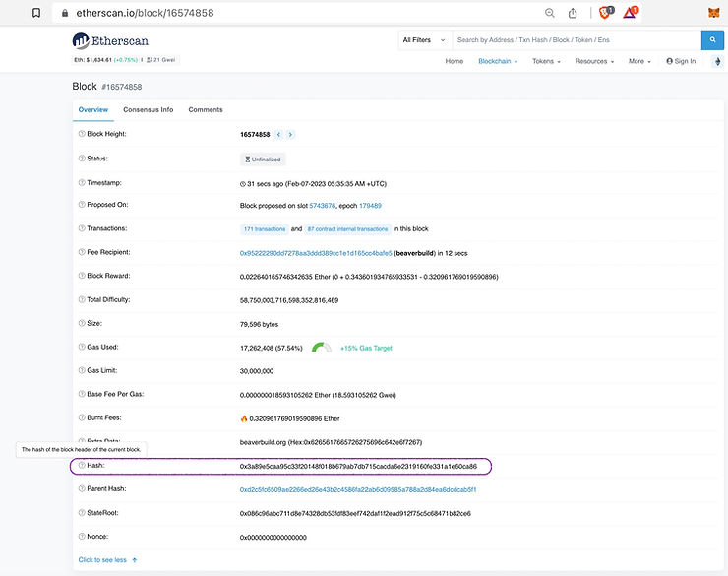The height and width of the screenshot is (576, 728).
Task: Open epoch 179489 link
Action: pos(370,206)
